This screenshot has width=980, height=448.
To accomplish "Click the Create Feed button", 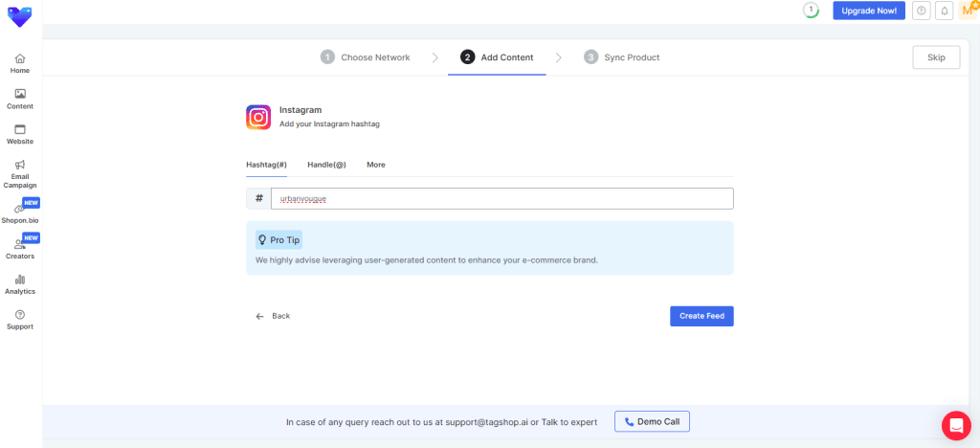I will (702, 316).
